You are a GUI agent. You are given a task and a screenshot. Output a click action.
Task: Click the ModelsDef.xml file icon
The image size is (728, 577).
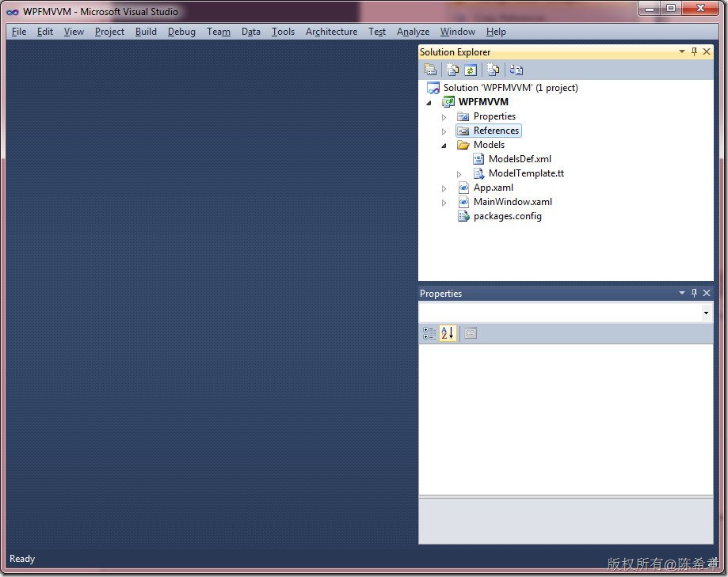(x=478, y=159)
